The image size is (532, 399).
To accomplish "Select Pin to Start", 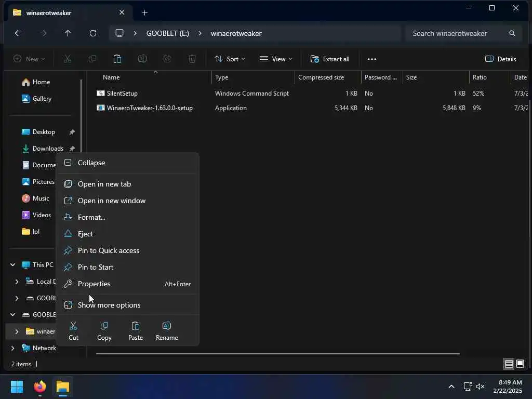I will (127, 267).
